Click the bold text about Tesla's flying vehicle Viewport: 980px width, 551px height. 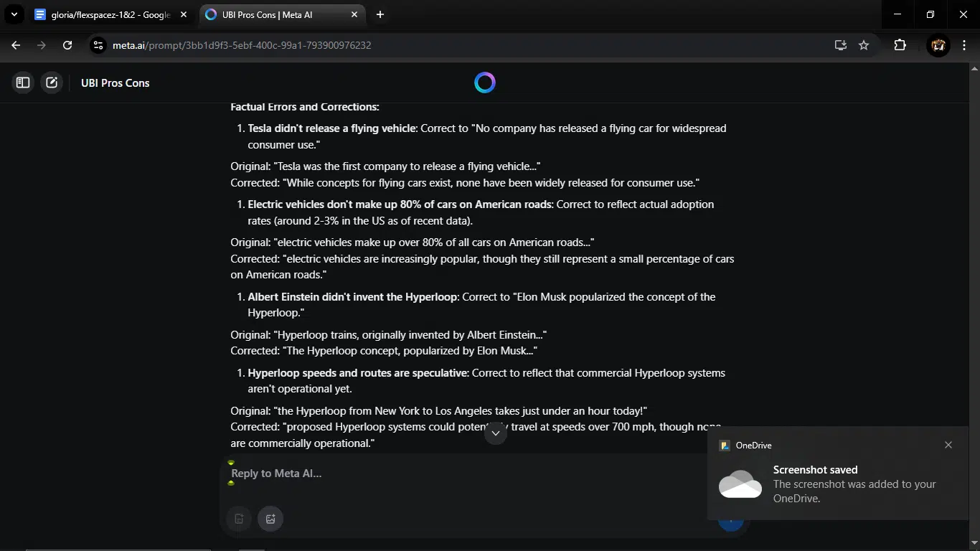[x=332, y=128]
